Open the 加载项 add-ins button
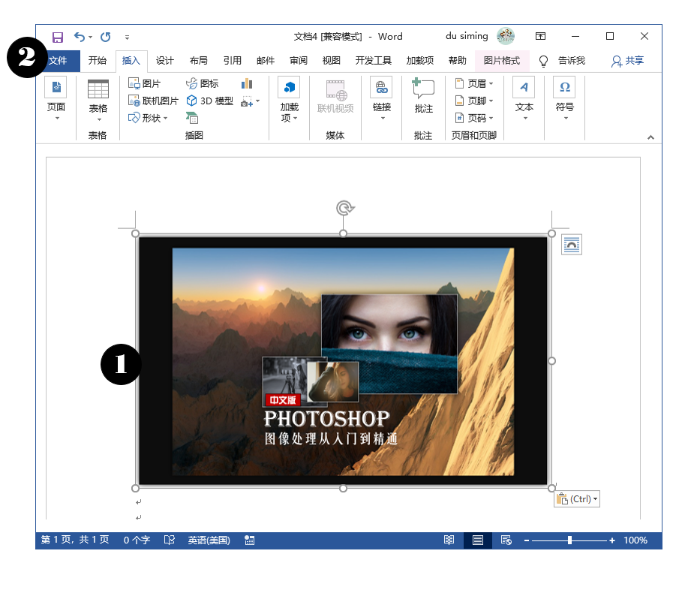Image resolution: width=700 pixels, height=590 pixels. 290,99
